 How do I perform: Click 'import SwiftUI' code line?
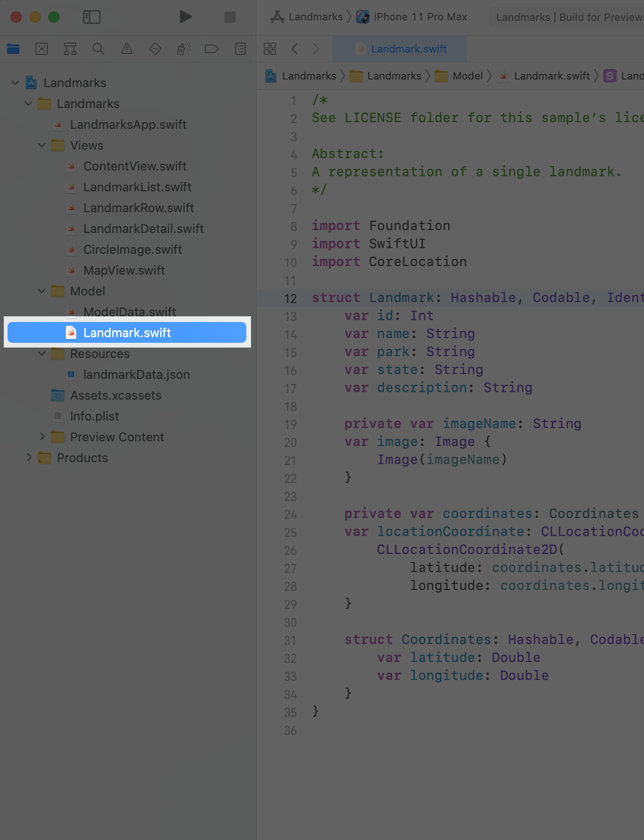pyautogui.click(x=368, y=244)
